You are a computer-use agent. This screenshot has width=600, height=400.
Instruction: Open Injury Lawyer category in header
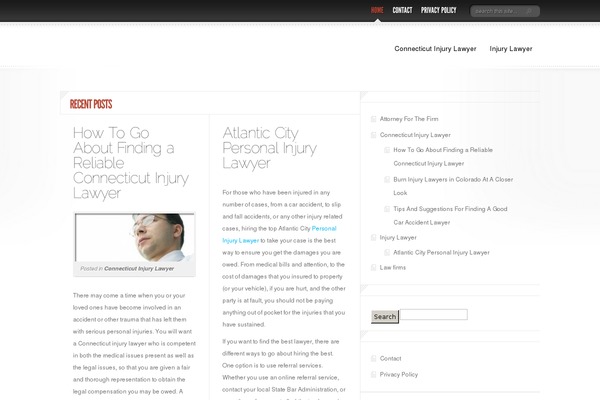coord(511,49)
